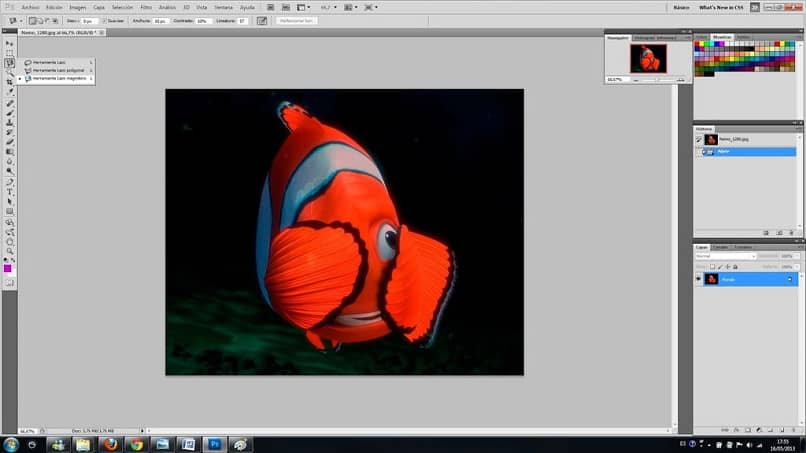Select the Hand tool
The height and width of the screenshot is (453, 806).
(10, 242)
